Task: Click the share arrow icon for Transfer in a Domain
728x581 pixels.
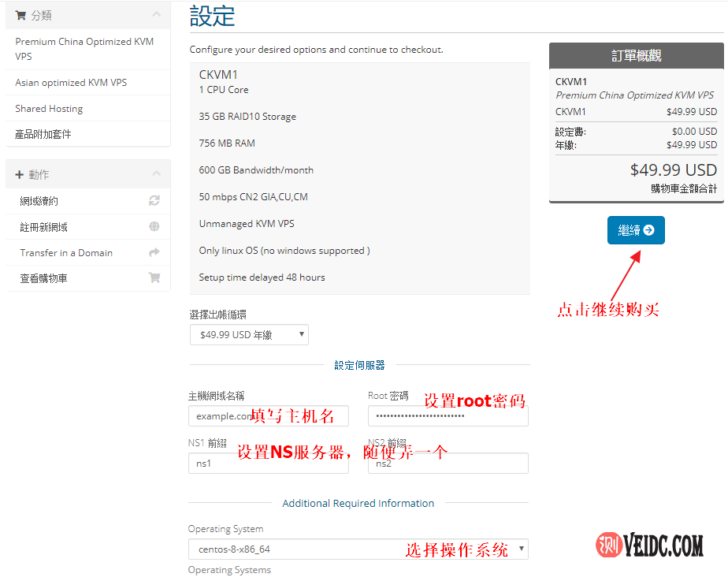Action: (x=154, y=252)
